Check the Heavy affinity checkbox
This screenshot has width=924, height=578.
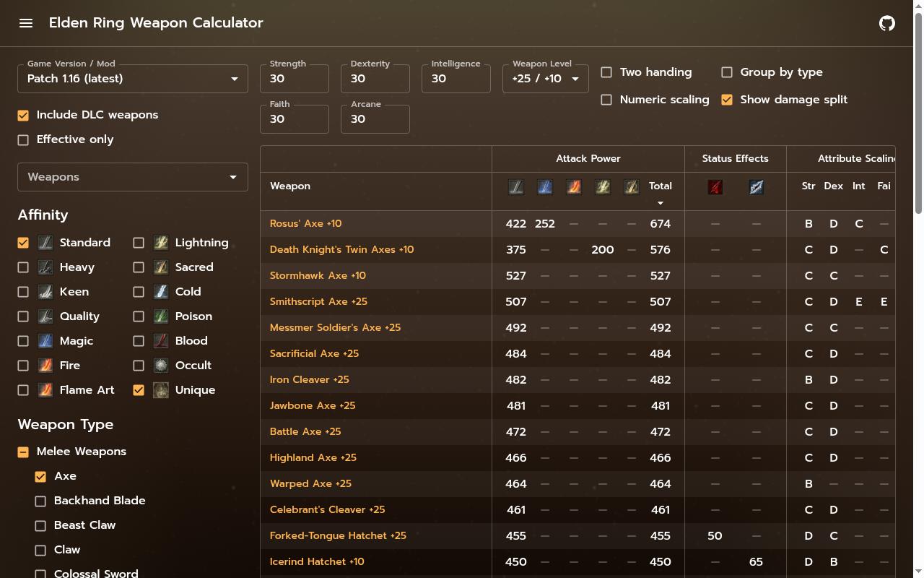point(23,267)
